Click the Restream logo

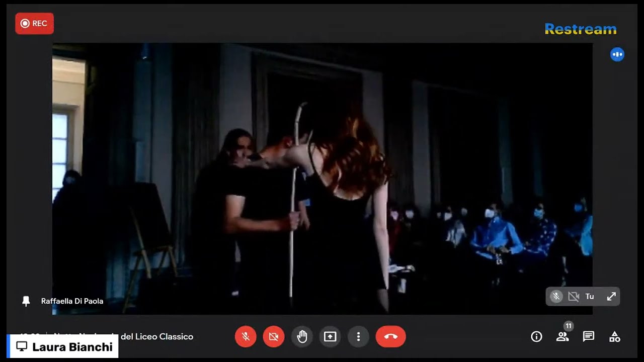pos(581,29)
